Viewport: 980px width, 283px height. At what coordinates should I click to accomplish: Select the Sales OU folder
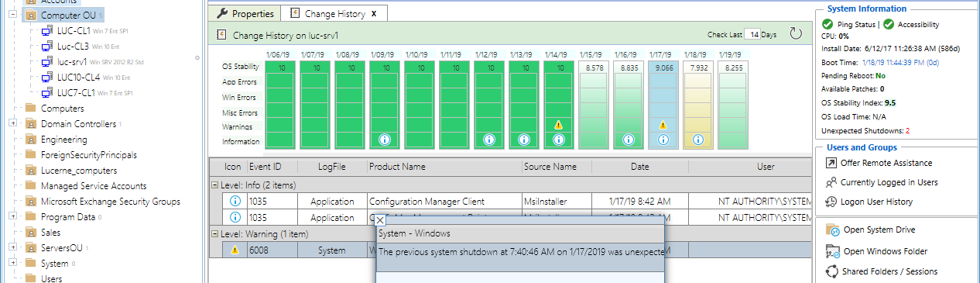coord(52,232)
